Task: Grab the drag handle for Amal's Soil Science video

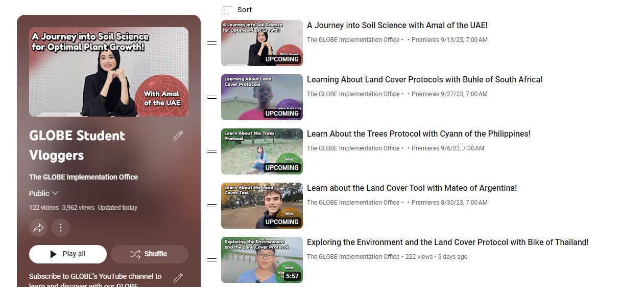Action: 212,43
